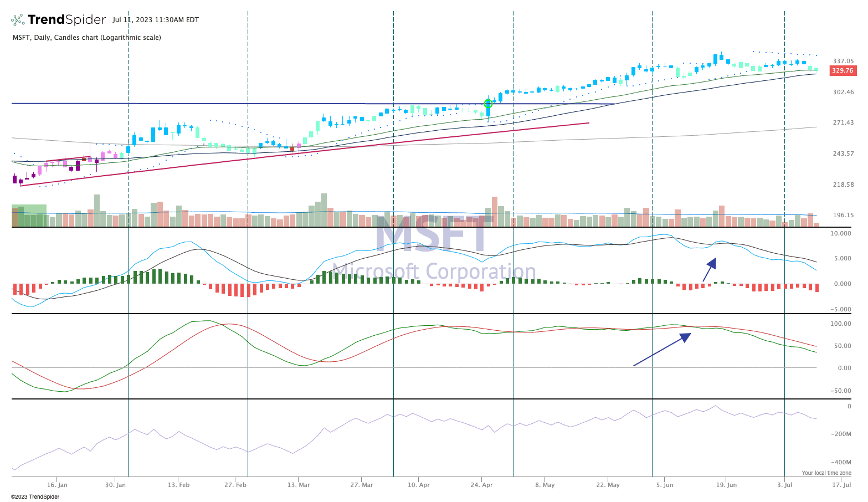Click the 16. Jan date label
Screen dimensions: 868x502
point(57,485)
